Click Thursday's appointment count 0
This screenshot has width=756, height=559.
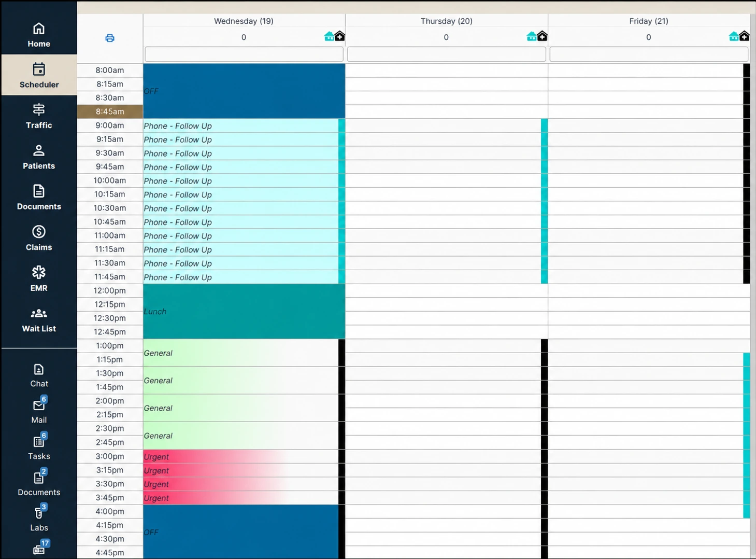(x=446, y=37)
